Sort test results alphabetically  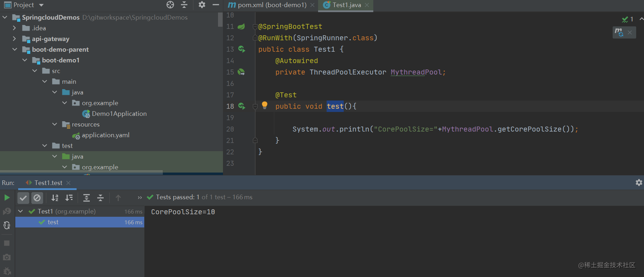pyautogui.click(x=55, y=198)
